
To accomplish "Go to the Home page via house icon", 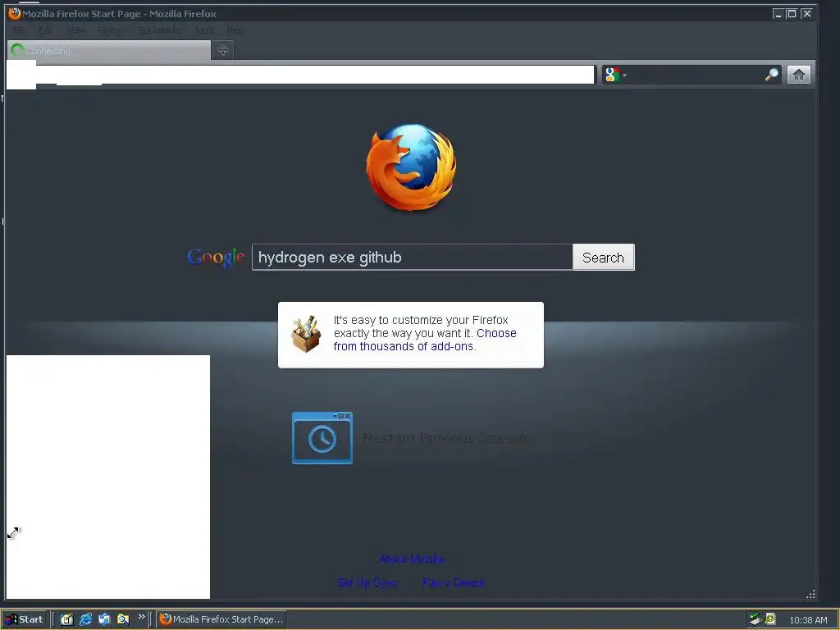I will pos(798,75).
